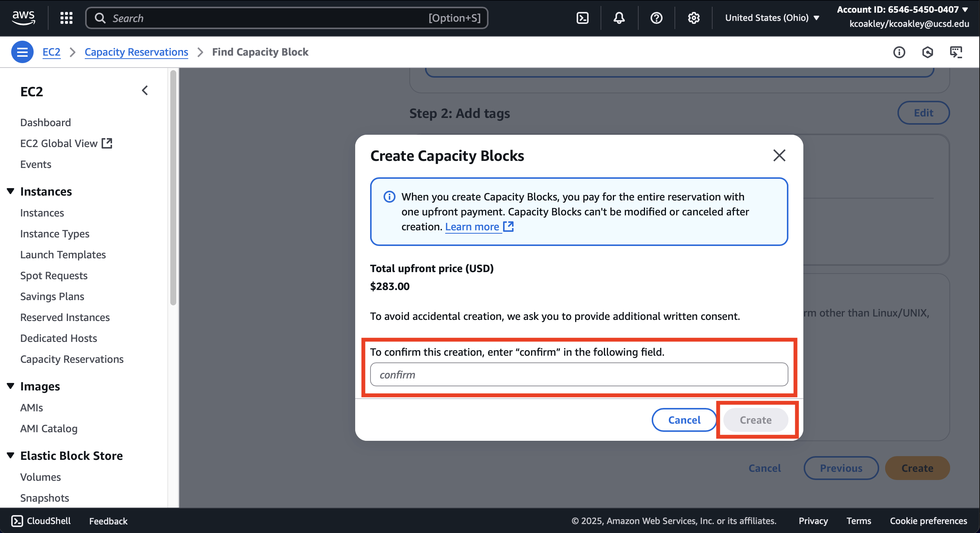The image size is (980, 533).
Task: Click the Capacity Reservations breadcrumb link
Action: 136,52
